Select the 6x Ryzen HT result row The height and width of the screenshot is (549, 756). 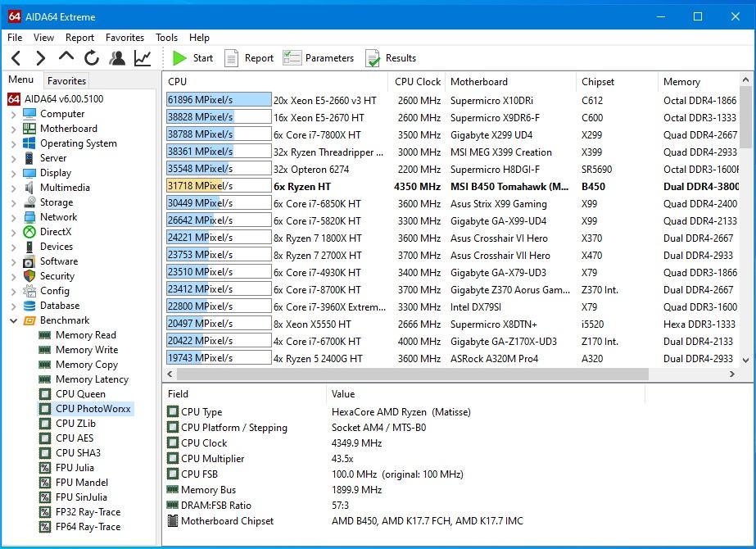click(x=452, y=186)
